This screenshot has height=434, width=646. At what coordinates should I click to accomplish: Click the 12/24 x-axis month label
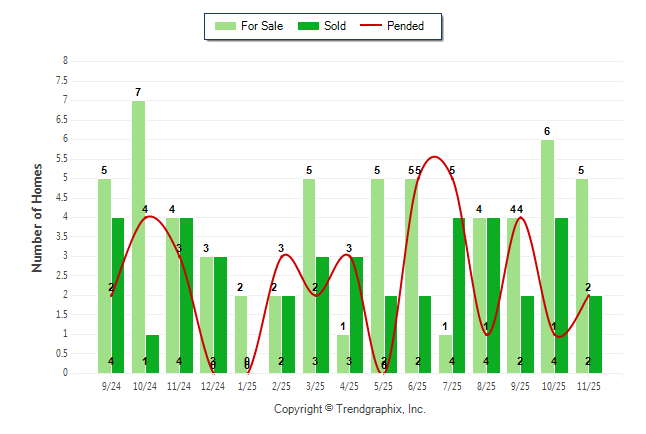[213, 384]
